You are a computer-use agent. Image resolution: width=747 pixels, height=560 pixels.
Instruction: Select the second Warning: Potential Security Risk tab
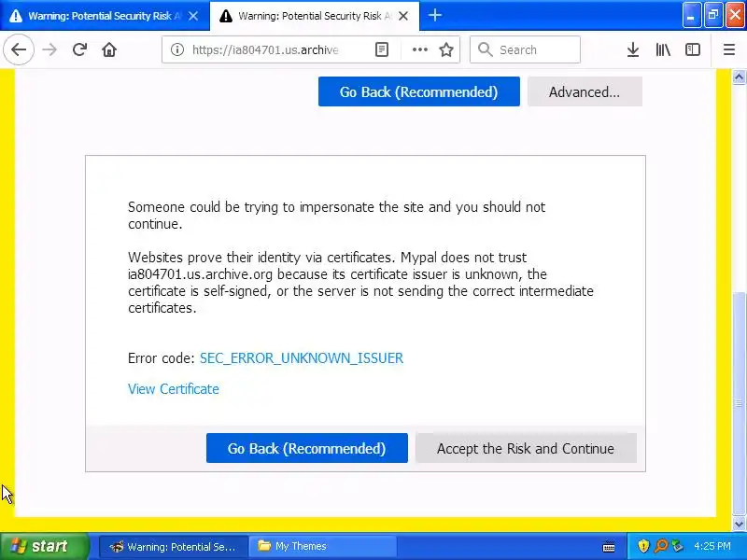pos(315,16)
